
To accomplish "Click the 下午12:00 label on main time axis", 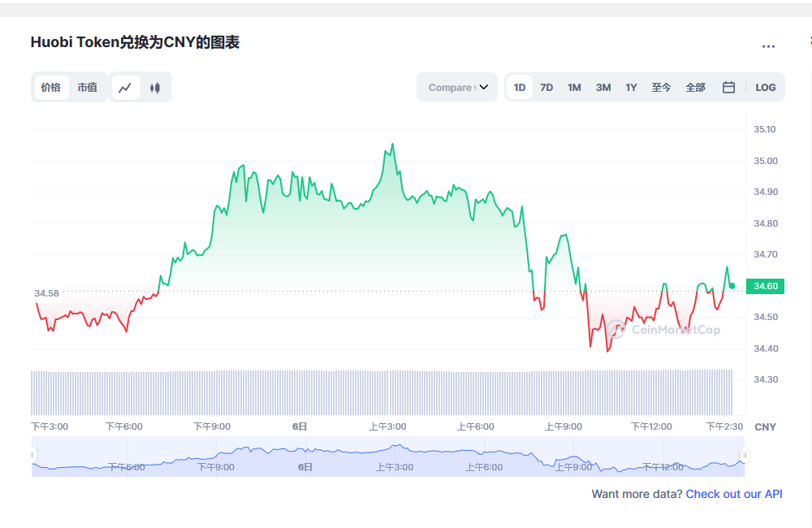I will point(651,426).
